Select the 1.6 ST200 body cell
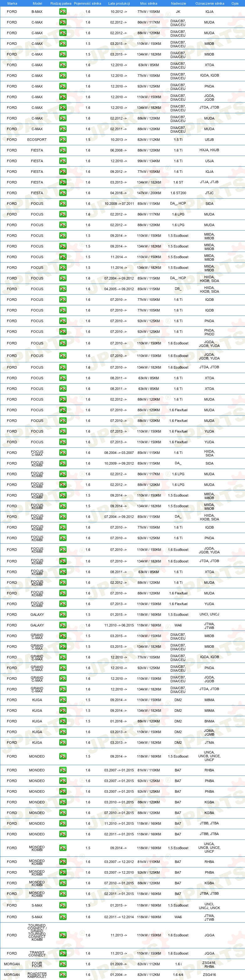 click(x=178, y=193)
